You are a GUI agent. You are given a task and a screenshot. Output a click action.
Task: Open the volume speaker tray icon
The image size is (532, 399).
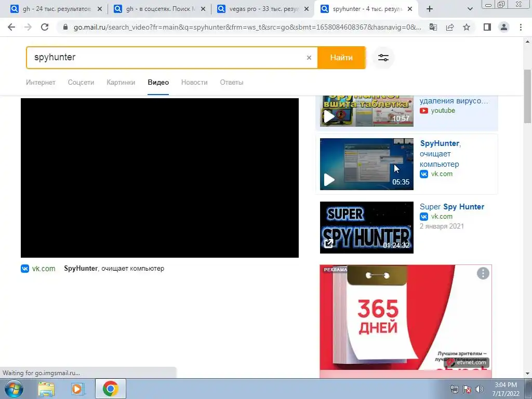click(x=480, y=389)
